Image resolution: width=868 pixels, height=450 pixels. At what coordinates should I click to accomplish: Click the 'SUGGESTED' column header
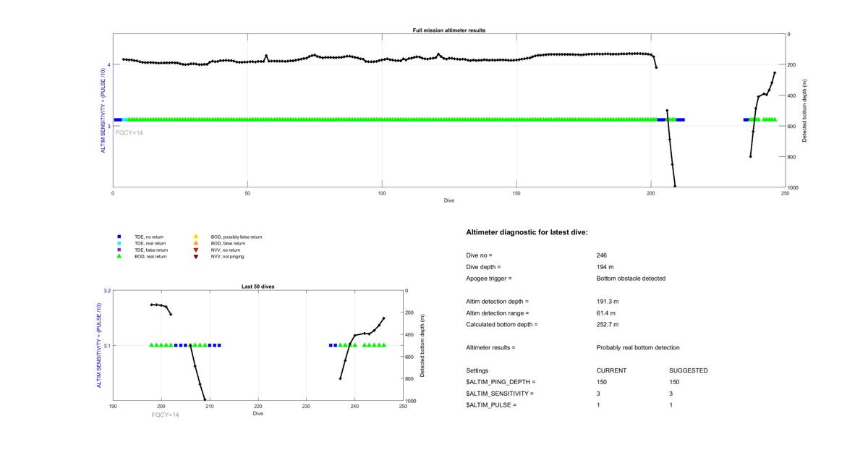688,370
